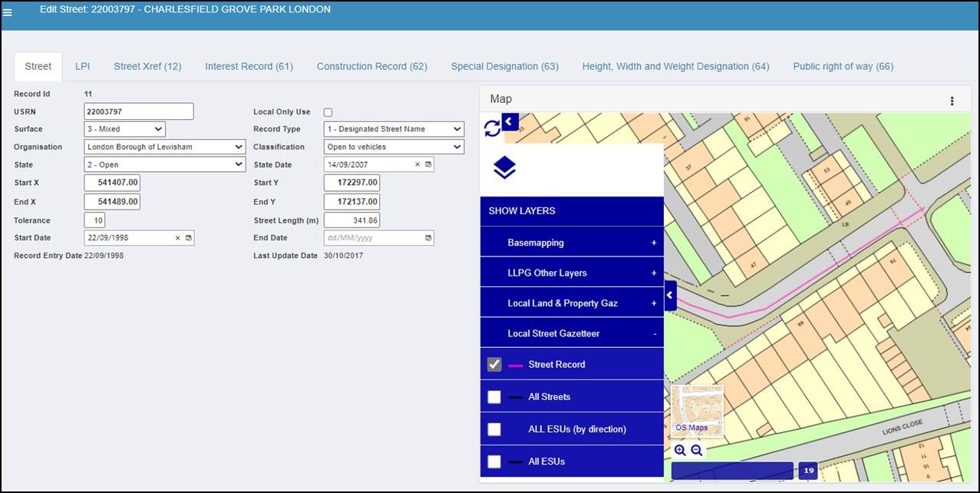Open the Street Xref (12) tab
This screenshot has width=980, height=493.
click(147, 66)
